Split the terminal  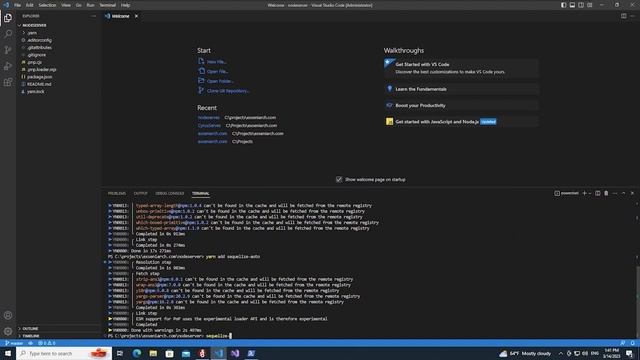(598, 193)
